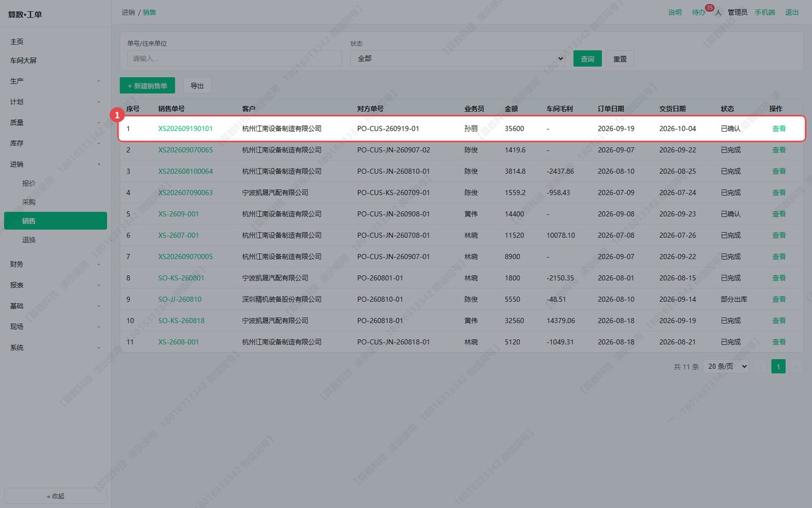Click the 待办 notification link
This screenshot has height=508, width=812.
click(698, 12)
